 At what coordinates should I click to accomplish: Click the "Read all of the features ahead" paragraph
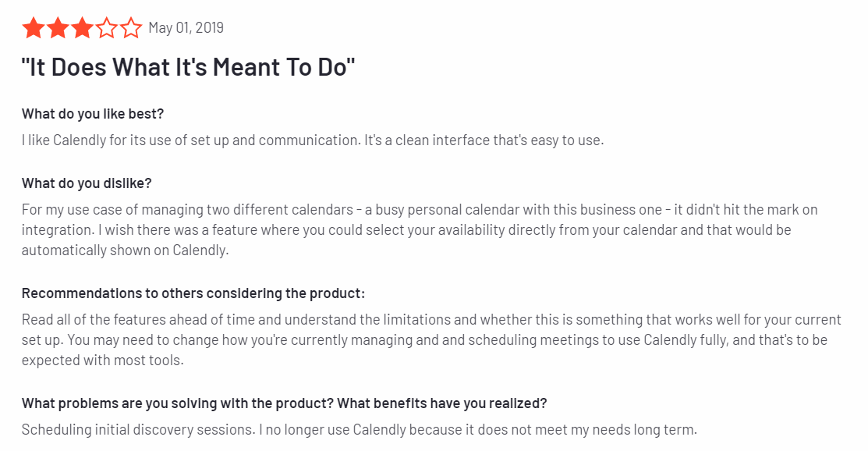431,320
